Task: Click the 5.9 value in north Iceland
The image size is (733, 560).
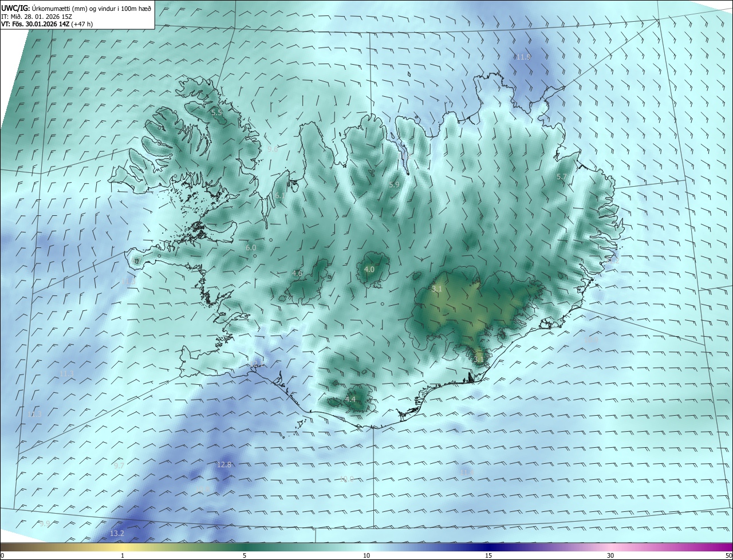Action: pyautogui.click(x=394, y=185)
